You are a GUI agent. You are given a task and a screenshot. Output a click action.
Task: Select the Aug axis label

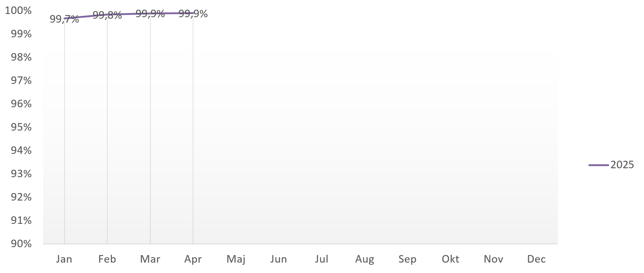click(365, 259)
